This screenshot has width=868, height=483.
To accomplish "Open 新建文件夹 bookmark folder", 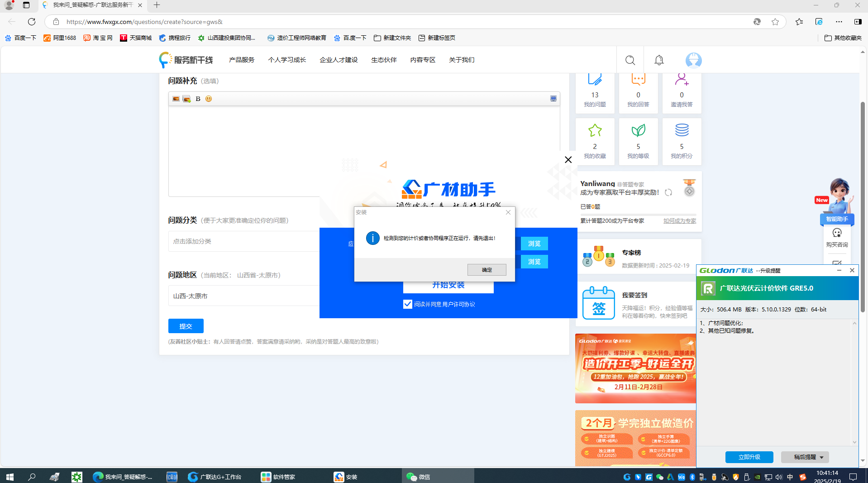I will (x=392, y=38).
